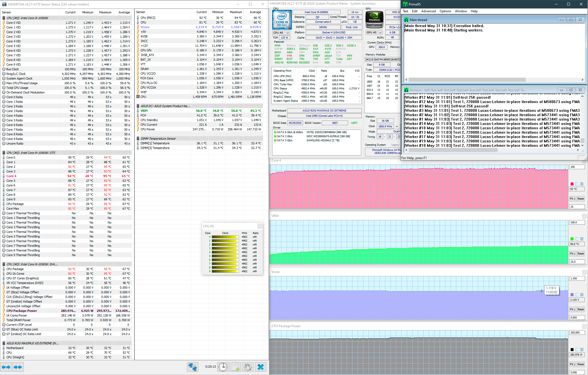Open the remote network monitoring icon

(x=192, y=367)
